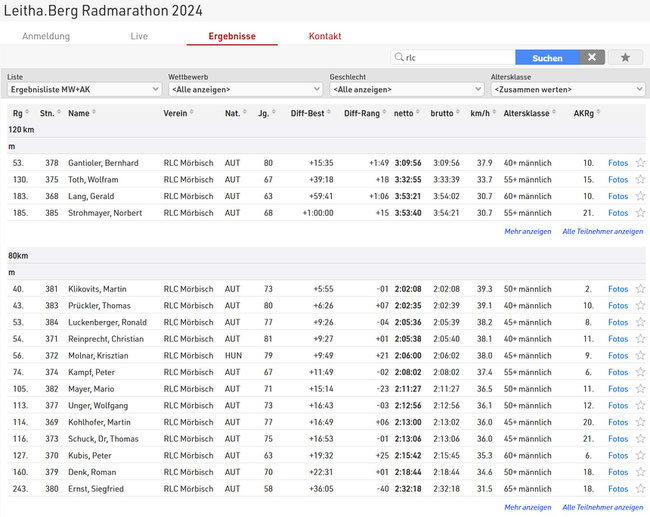Open Fotos for Ernst, Siegfried
The height and width of the screenshot is (517, 650).
618,488
